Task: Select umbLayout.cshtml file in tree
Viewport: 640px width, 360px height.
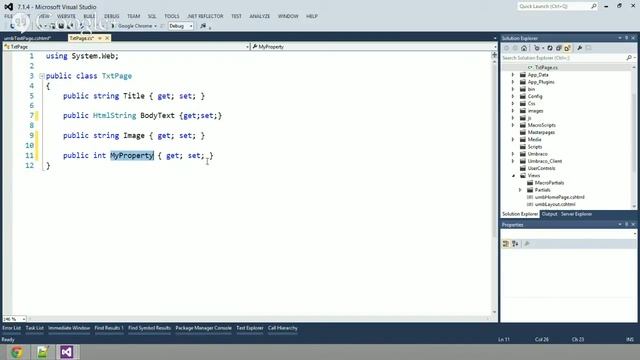Action: pyautogui.click(x=555, y=204)
